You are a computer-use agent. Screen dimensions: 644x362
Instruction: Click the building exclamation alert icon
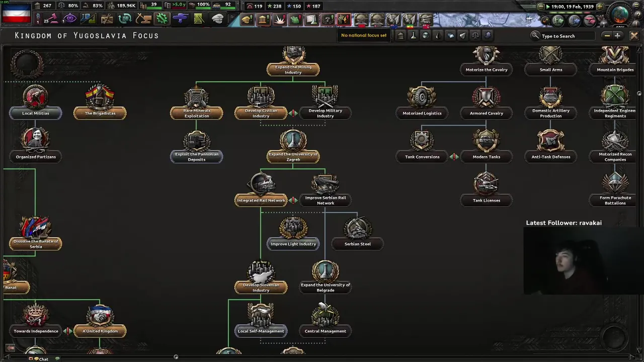[x=263, y=20]
